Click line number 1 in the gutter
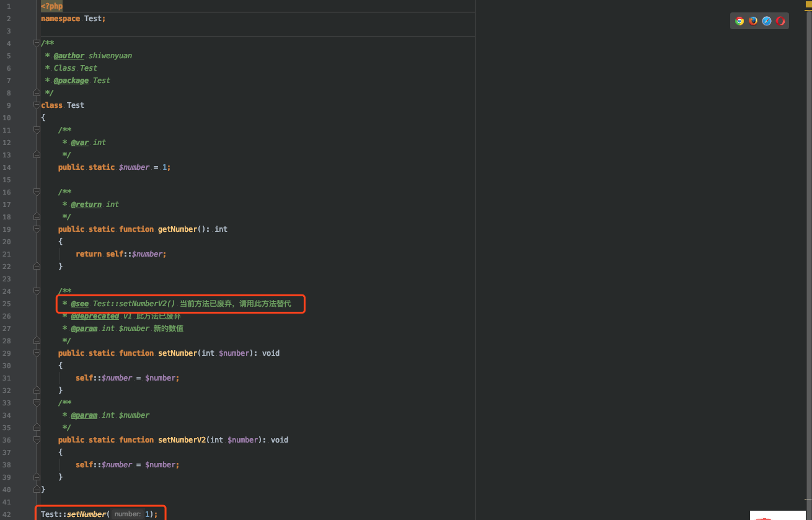 [9, 6]
